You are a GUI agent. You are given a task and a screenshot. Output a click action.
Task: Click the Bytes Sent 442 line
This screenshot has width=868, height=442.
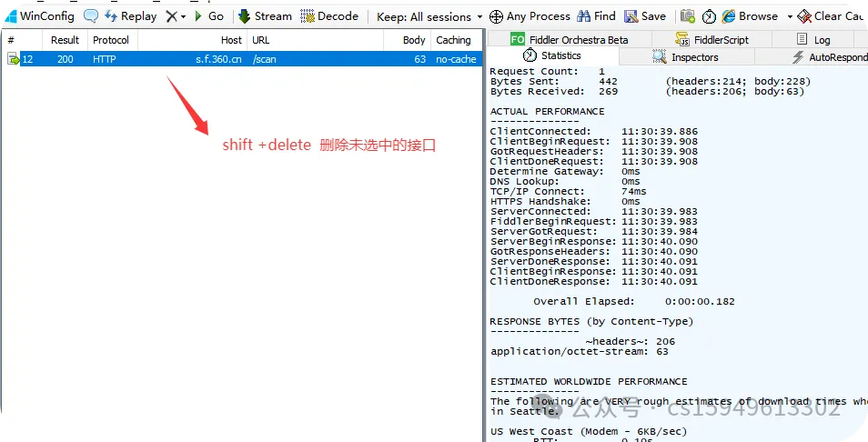[651, 81]
